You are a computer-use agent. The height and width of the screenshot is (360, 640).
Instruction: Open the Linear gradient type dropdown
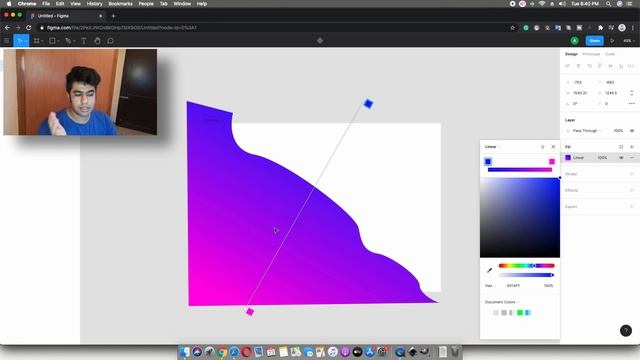(493, 147)
